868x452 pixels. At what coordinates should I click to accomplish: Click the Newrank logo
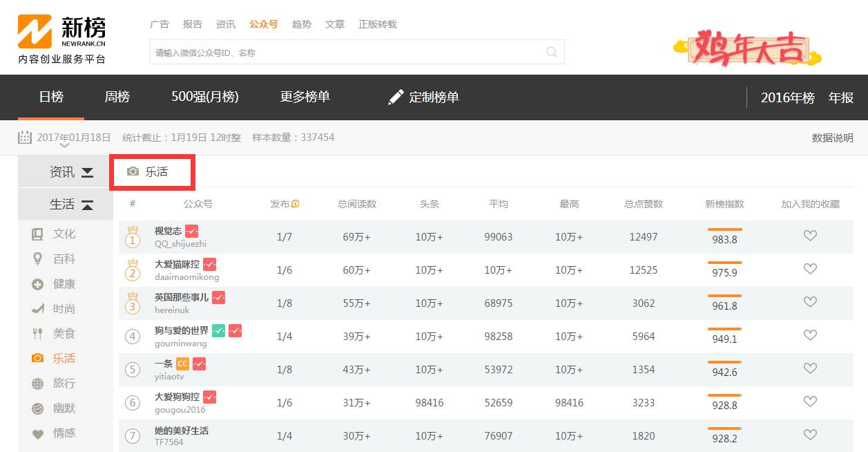61,40
